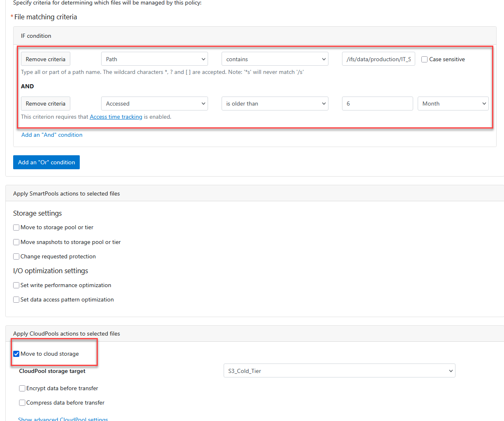The width and height of the screenshot is (504, 421).
Task: Enable the Case sensitive checkbox
Action: 425,60
